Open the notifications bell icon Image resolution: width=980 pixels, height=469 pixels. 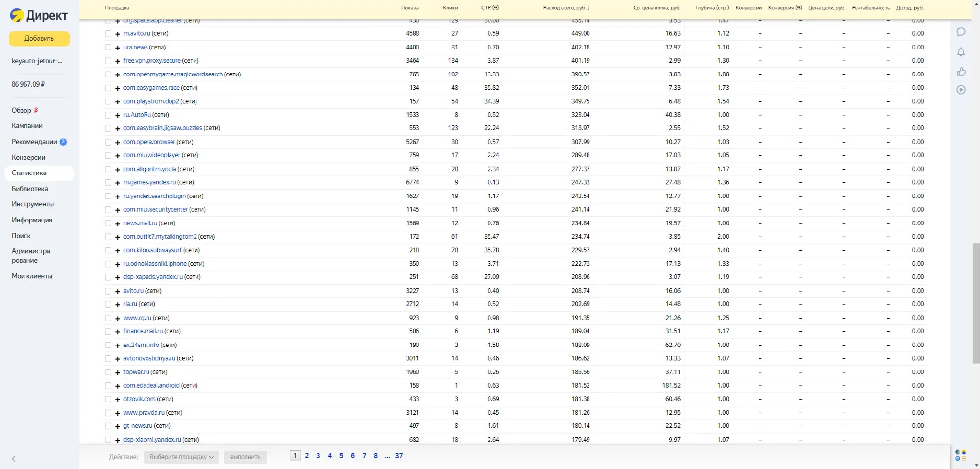pos(961,52)
